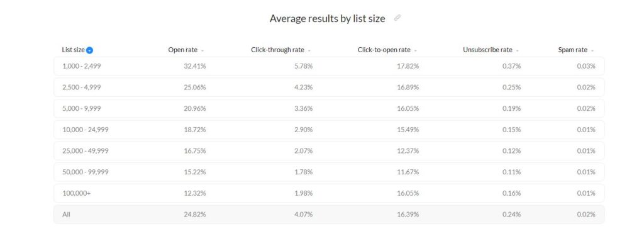This screenshot has height=241, width=644.
Task: Select the 25,000 - 49,999 row
Action: click(x=329, y=151)
